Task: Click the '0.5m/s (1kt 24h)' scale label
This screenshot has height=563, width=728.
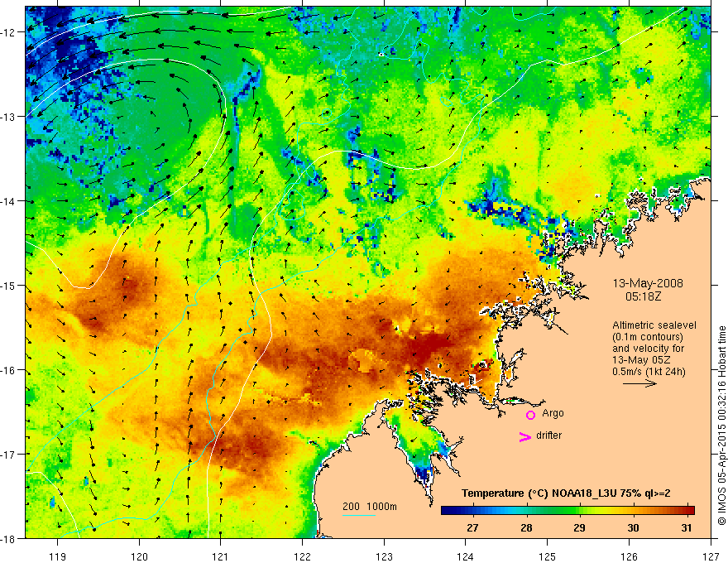Action: [x=649, y=372]
